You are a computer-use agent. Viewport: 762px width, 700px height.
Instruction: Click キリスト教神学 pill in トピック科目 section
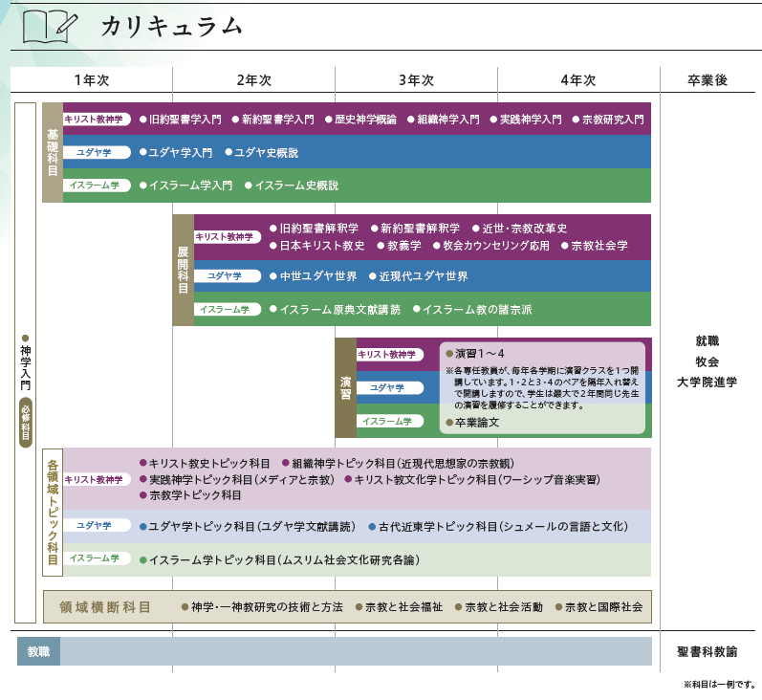[97, 479]
